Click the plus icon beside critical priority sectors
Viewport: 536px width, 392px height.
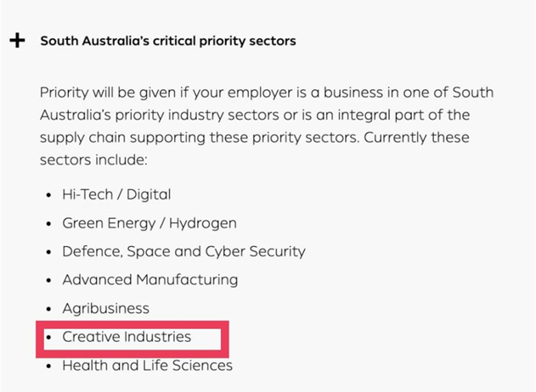coord(17,41)
